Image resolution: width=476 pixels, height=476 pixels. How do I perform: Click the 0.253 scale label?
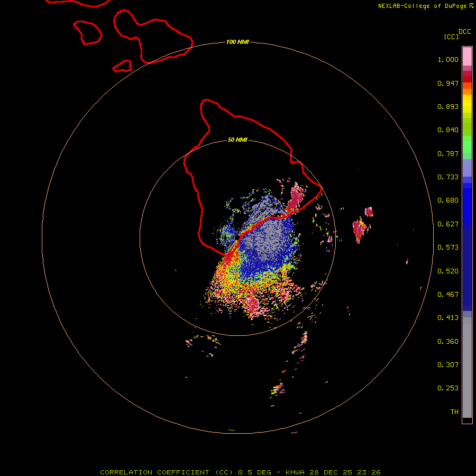pyautogui.click(x=448, y=388)
